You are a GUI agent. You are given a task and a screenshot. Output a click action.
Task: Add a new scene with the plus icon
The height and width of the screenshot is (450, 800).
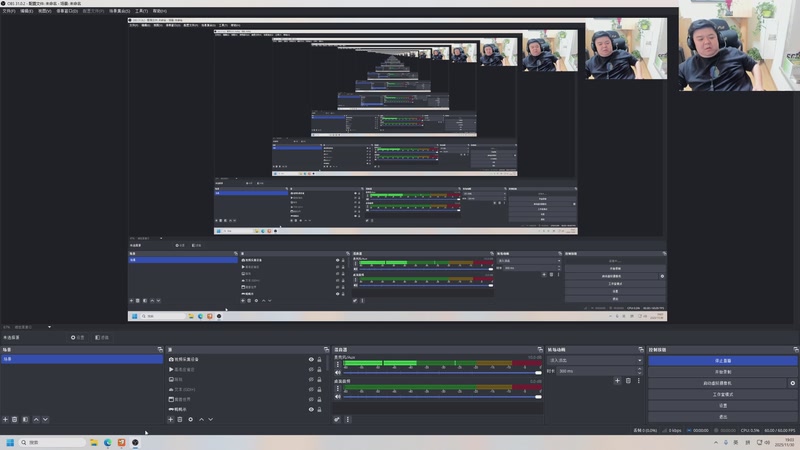pos(5,419)
